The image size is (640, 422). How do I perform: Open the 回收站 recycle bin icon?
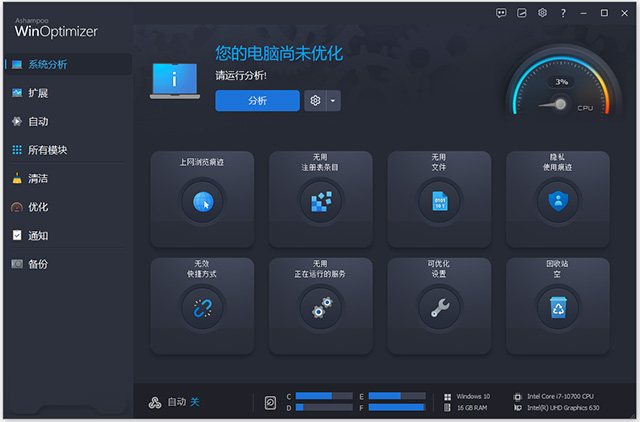(x=558, y=308)
